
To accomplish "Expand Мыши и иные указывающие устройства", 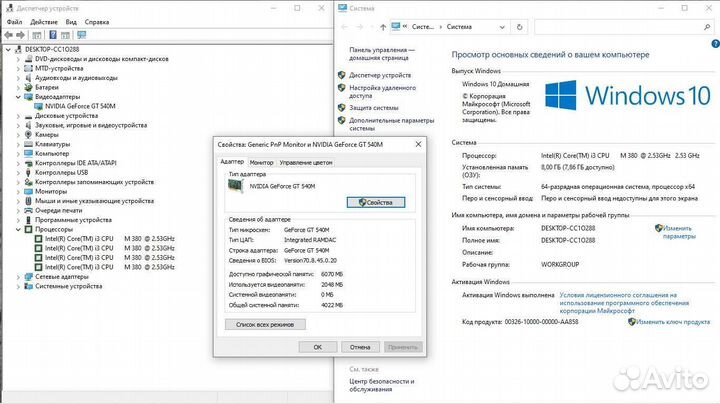I will [x=18, y=201].
